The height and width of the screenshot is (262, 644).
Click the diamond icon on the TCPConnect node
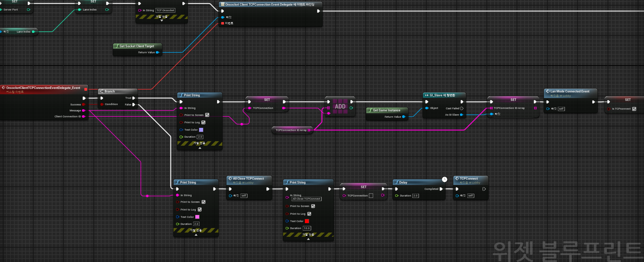(457, 178)
